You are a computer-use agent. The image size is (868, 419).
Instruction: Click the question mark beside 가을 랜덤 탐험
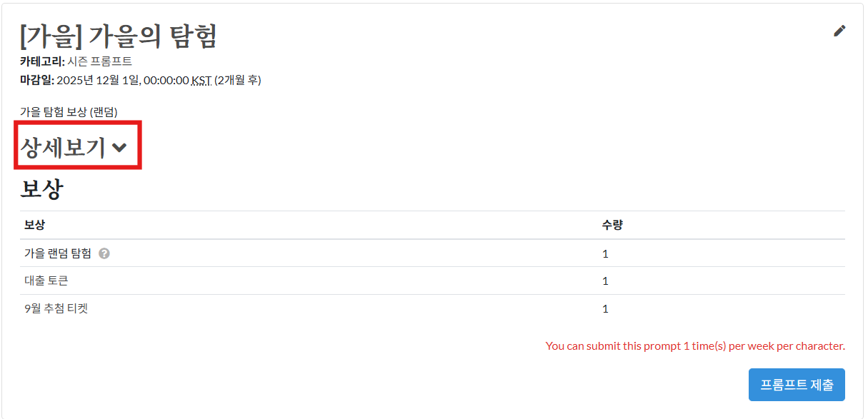tap(104, 253)
